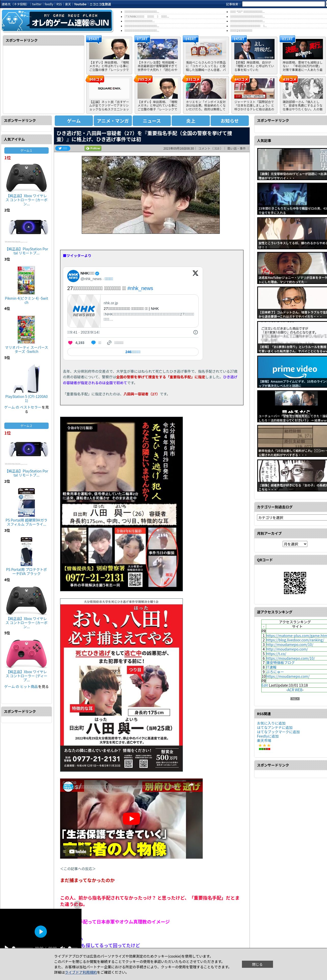The height and width of the screenshot is (980, 327).
Task: Switch to the 炎上 tab
Action: click(x=191, y=121)
